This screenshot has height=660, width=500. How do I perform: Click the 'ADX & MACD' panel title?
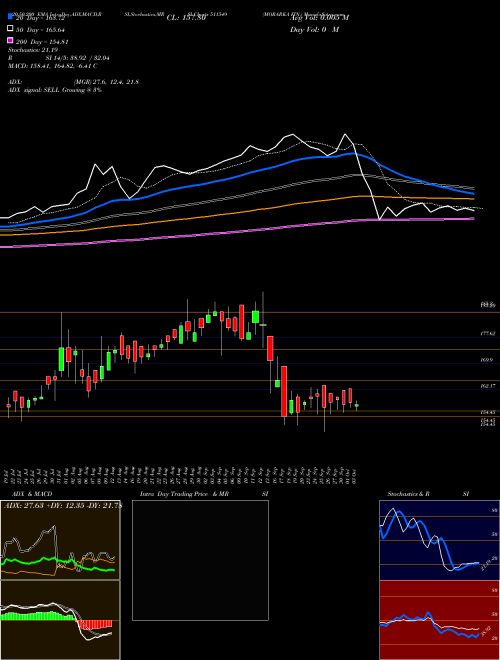32,494
